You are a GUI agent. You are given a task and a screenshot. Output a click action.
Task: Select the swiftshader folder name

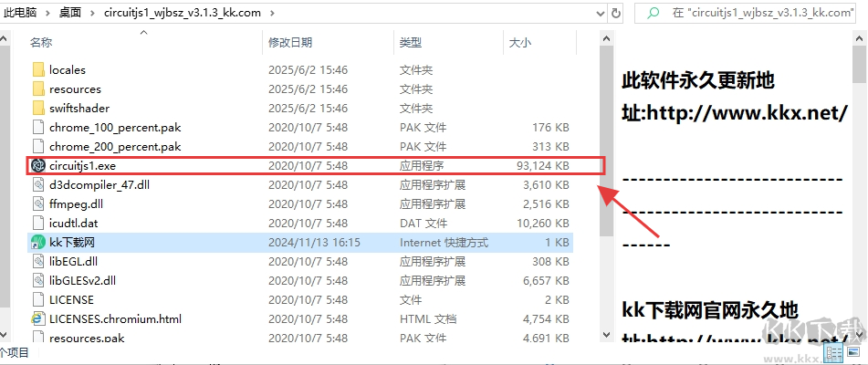[x=79, y=108]
